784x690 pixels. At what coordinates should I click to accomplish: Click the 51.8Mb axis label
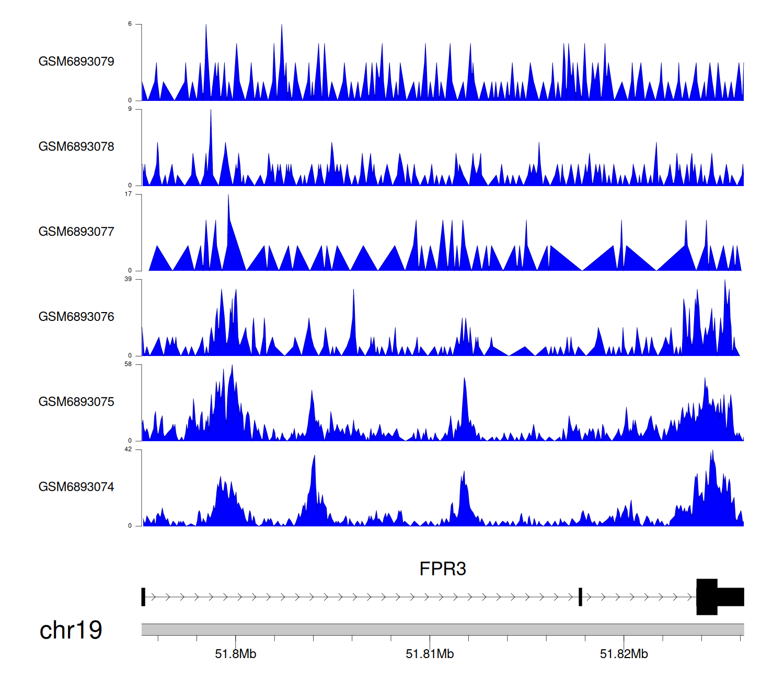click(x=235, y=654)
